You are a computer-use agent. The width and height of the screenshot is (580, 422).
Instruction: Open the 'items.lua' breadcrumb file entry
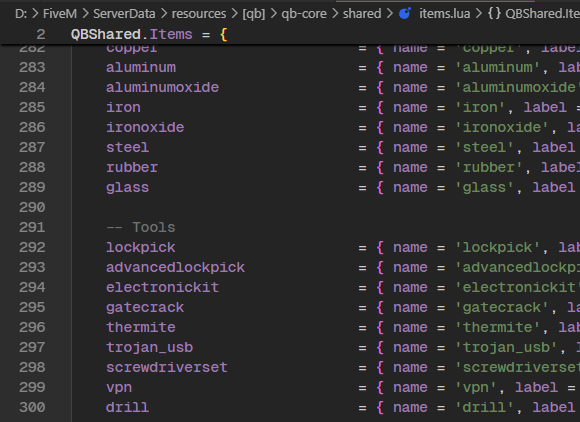click(x=445, y=14)
